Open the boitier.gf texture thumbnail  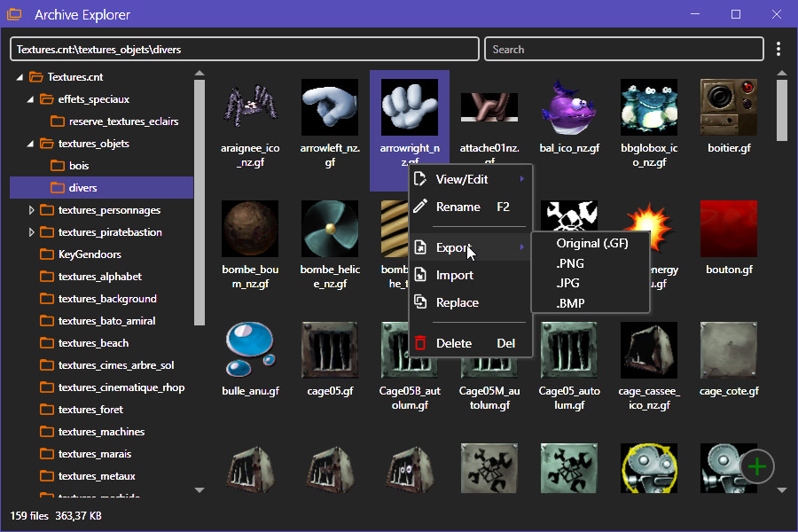tap(729, 106)
